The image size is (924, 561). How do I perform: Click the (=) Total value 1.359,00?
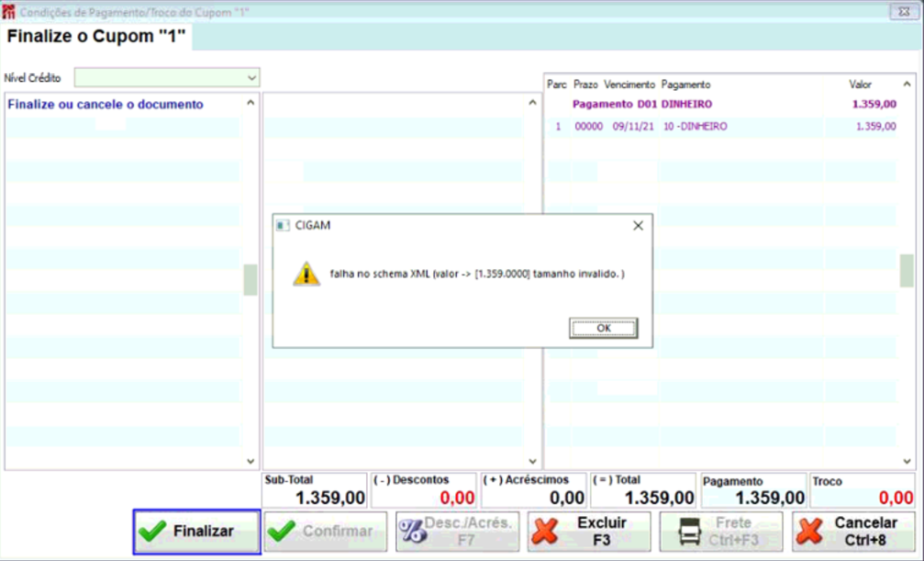[x=660, y=498]
